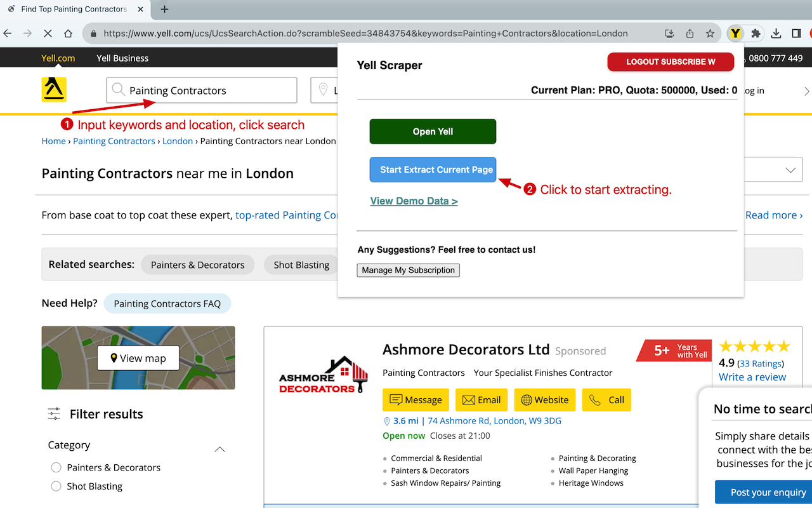Click the install app icon in address bar

coord(669,34)
